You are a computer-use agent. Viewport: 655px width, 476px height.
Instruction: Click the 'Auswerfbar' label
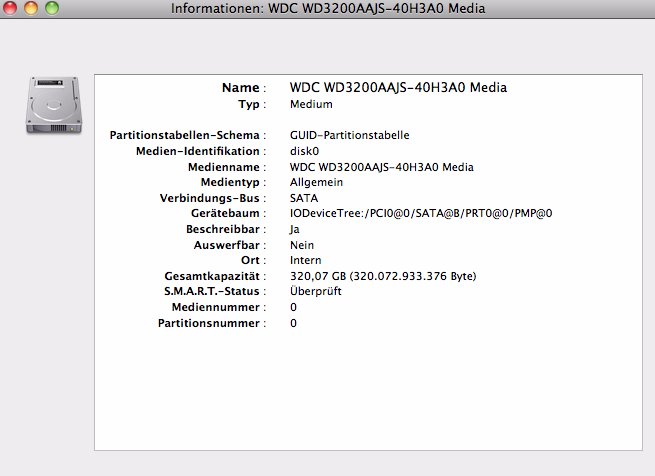(x=227, y=245)
